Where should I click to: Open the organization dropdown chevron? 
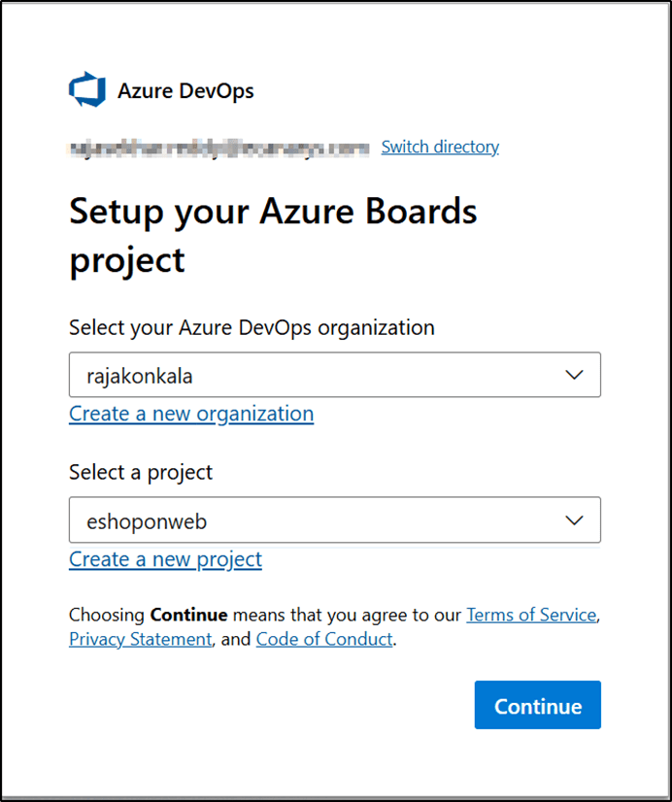click(574, 375)
